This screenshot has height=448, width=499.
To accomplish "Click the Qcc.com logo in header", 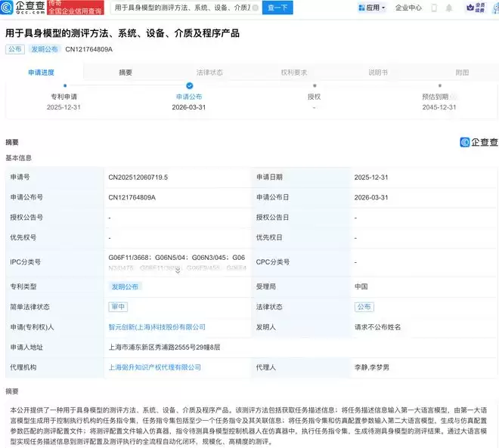I will (x=23, y=8).
